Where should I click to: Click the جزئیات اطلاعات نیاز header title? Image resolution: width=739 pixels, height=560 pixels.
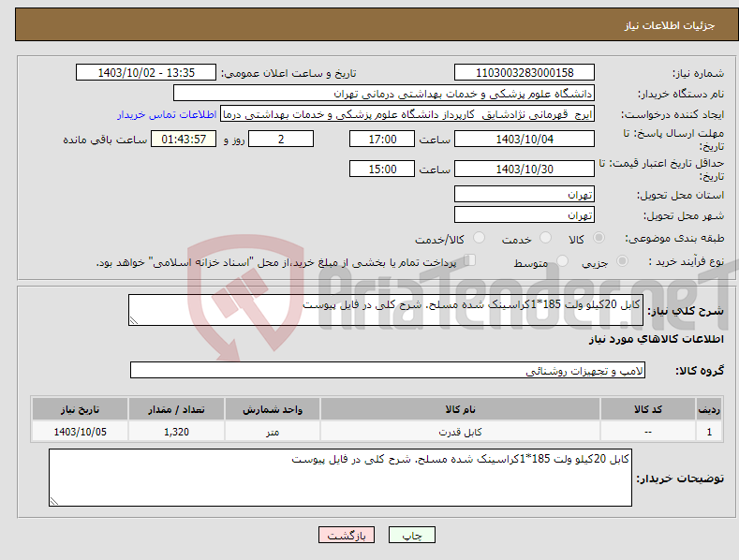[x=670, y=25]
